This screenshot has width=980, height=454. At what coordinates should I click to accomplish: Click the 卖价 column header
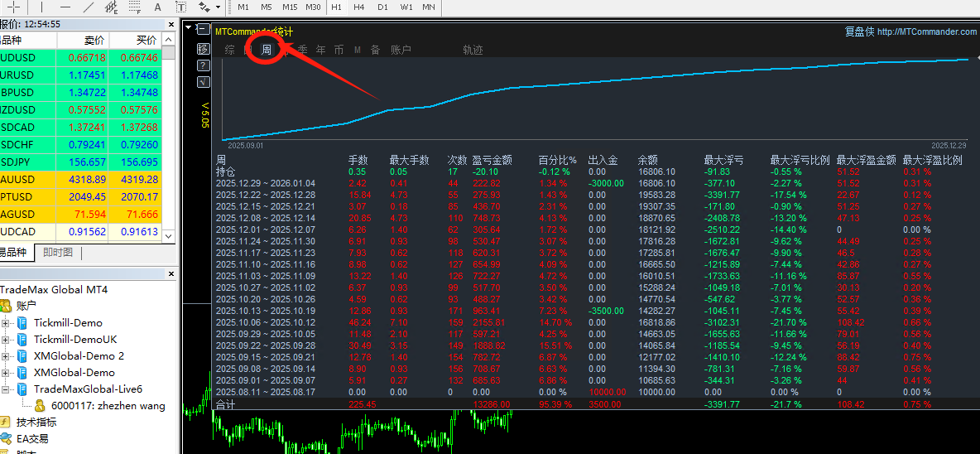[95, 40]
